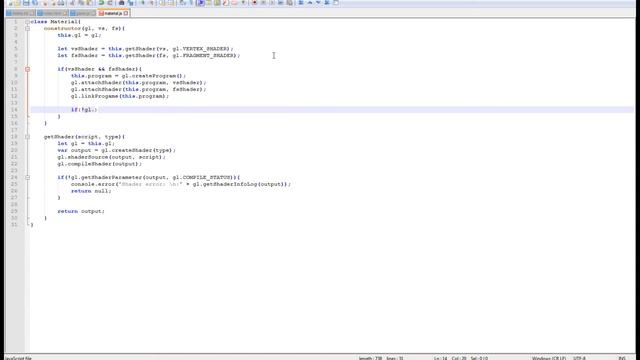640x360 pixels.
Task: Click the green Undo arrow icon
Action: [x=101, y=3]
